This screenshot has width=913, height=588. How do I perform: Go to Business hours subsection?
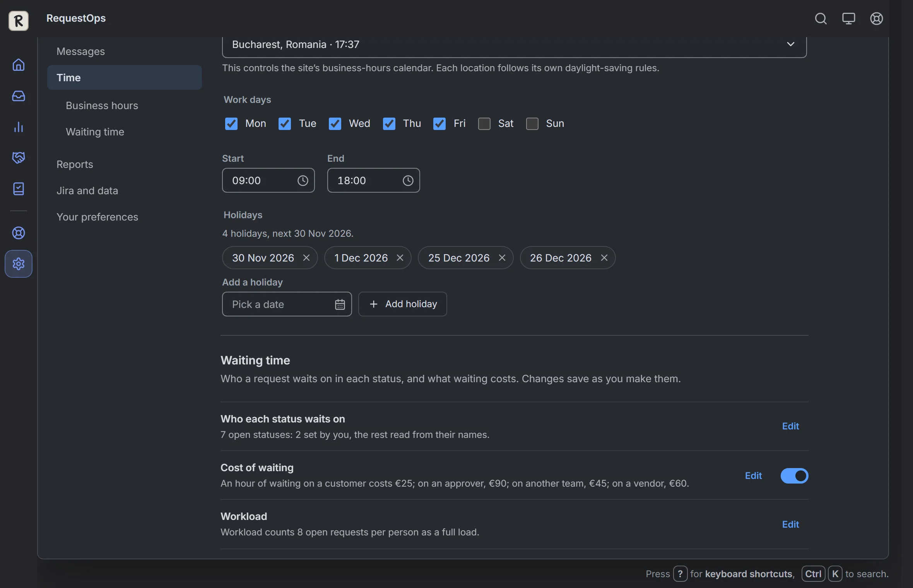click(129, 106)
